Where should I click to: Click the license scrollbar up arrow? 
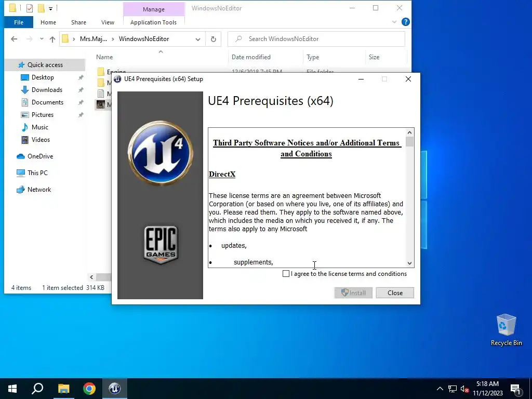[x=409, y=132]
